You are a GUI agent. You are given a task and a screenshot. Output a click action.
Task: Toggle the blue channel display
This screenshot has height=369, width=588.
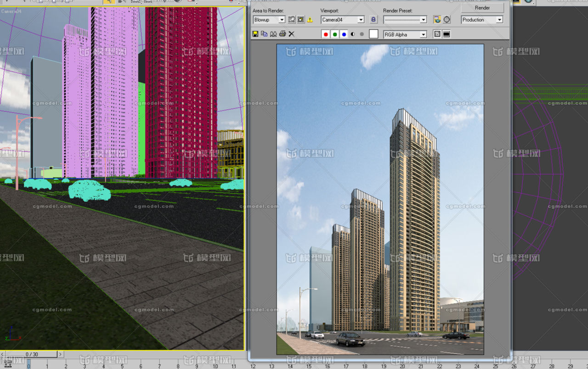coord(344,34)
